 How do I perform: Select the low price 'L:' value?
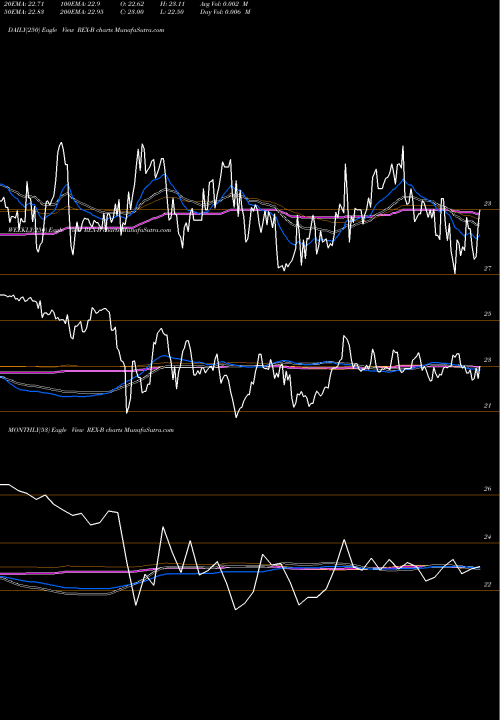[x=172, y=12]
